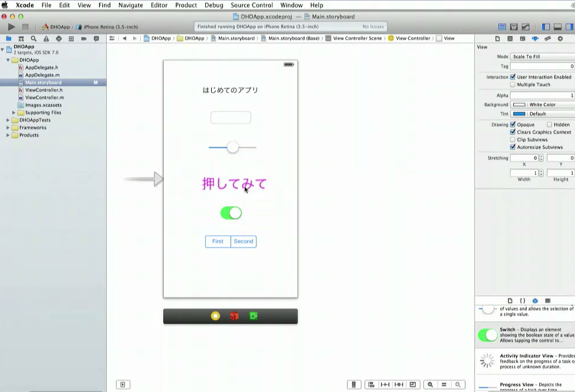Show the document outline button
This screenshot has height=392, width=575.
(x=123, y=384)
